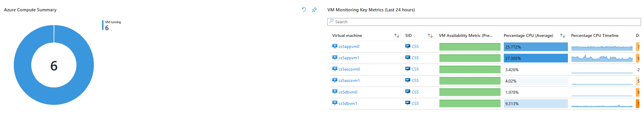Click the VM icon beside cs5appvm0
644x124 pixels.
335,46
